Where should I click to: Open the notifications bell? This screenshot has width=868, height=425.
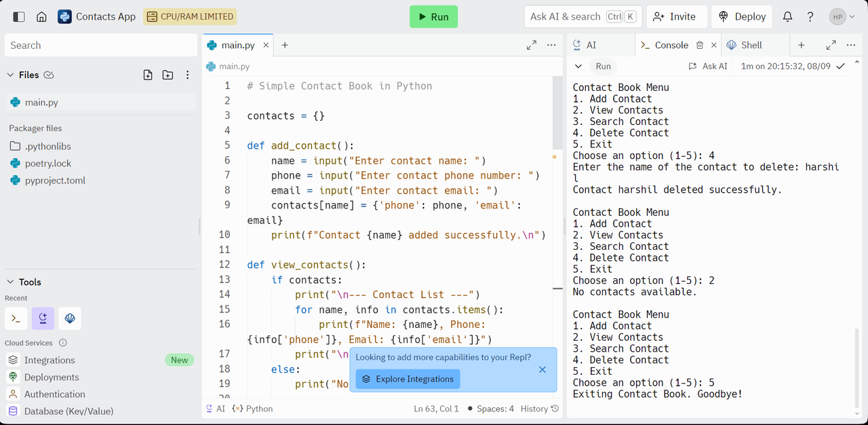tap(787, 16)
